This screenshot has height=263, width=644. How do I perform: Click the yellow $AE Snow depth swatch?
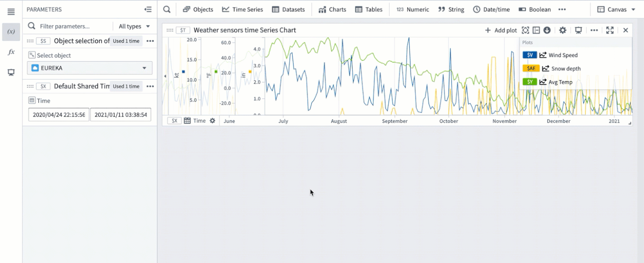tap(531, 69)
